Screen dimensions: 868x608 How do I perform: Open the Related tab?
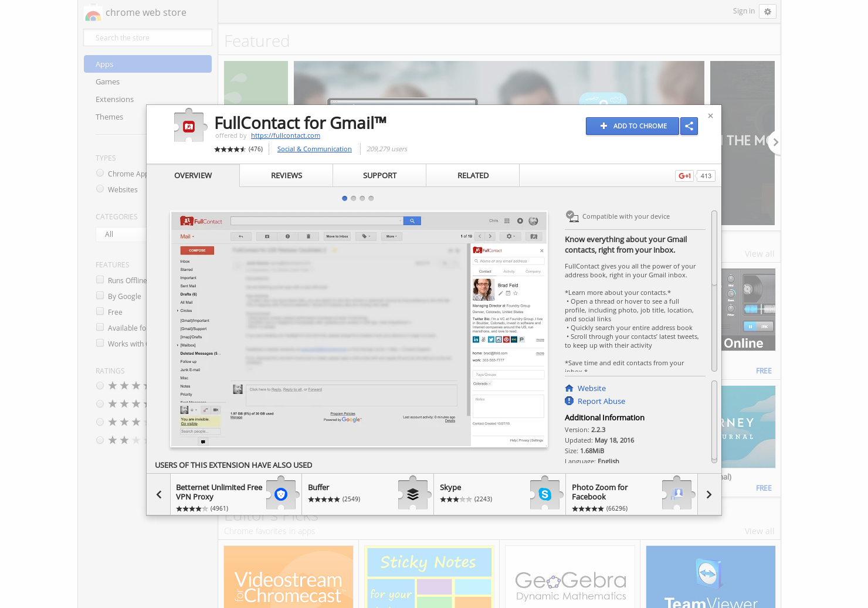473,175
